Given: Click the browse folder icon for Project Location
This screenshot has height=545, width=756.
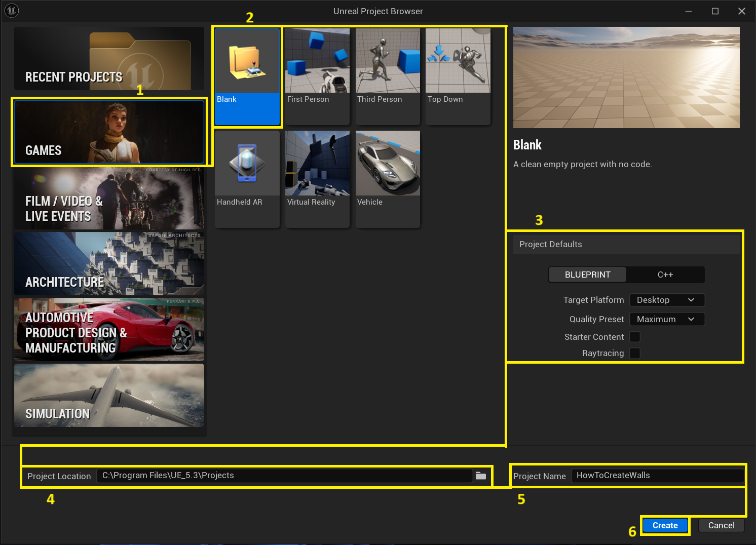Looking at the screenshot, I should 481,476.
